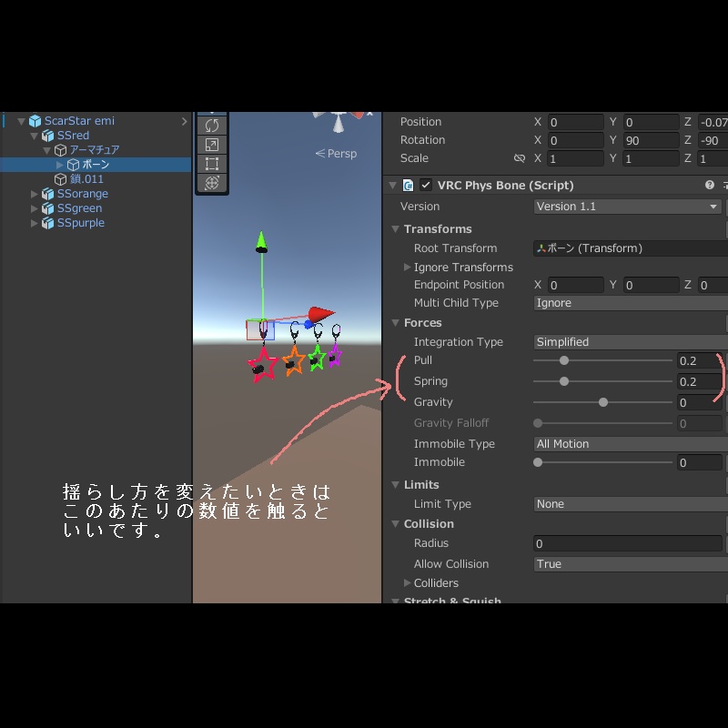Click the green star charm in scene
This screenshot has width=728, height=728.
pyautogui.click(x=317, y=358)
